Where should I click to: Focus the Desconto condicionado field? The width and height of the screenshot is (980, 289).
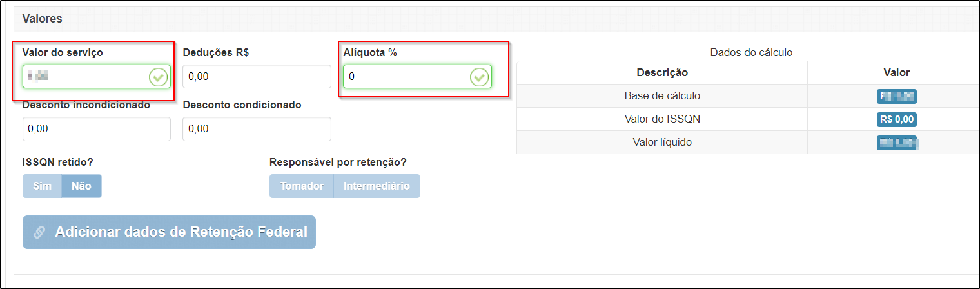257,129
